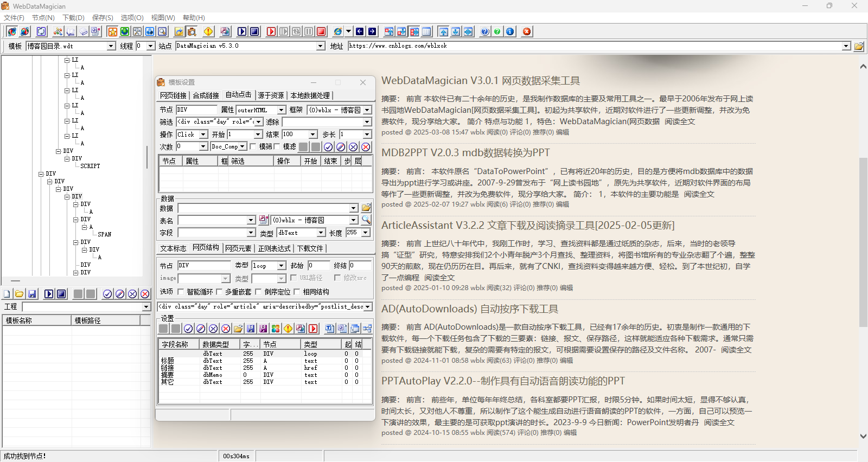Screen dimensions: 868x462
Task: Switch to the 网页链接 tab
Action: 174,95
